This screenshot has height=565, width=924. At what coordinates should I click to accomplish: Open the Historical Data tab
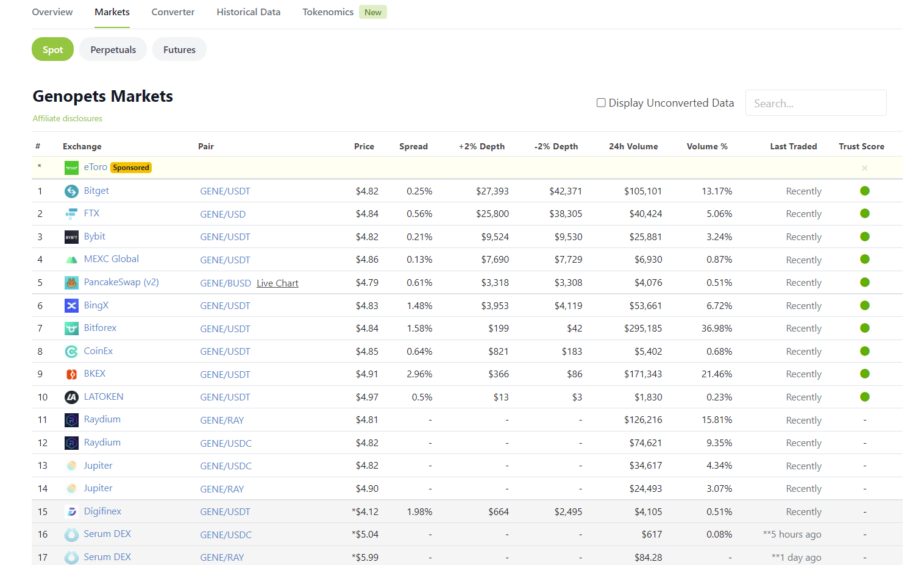pos(248,12)
